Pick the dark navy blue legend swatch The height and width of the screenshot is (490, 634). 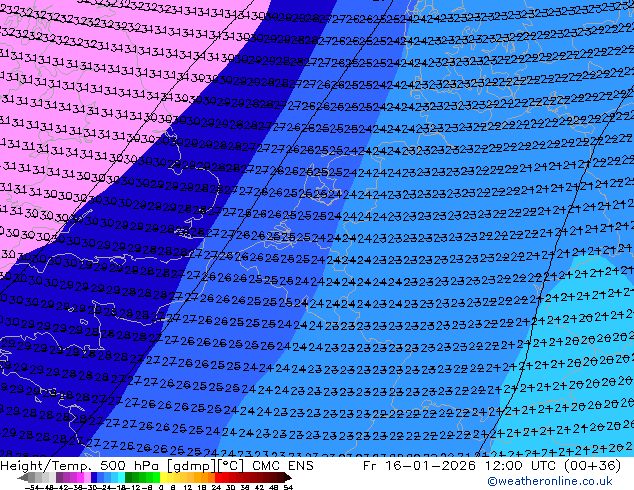(x=94, y=477)
